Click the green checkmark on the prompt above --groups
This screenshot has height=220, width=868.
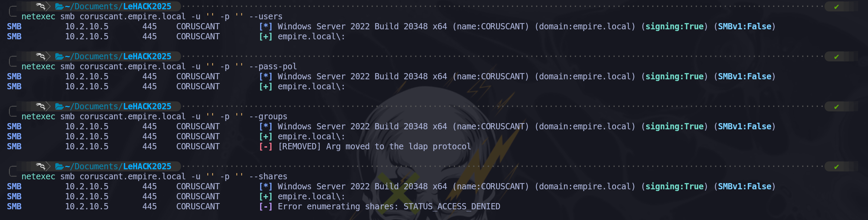pyautogui.click(x=836, y=107)
